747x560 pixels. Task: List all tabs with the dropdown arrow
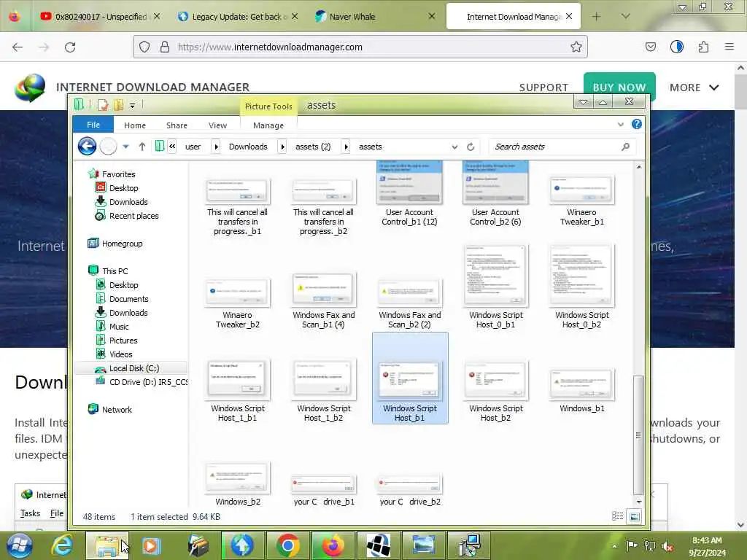pyautogui.click(x=625, y=17)
